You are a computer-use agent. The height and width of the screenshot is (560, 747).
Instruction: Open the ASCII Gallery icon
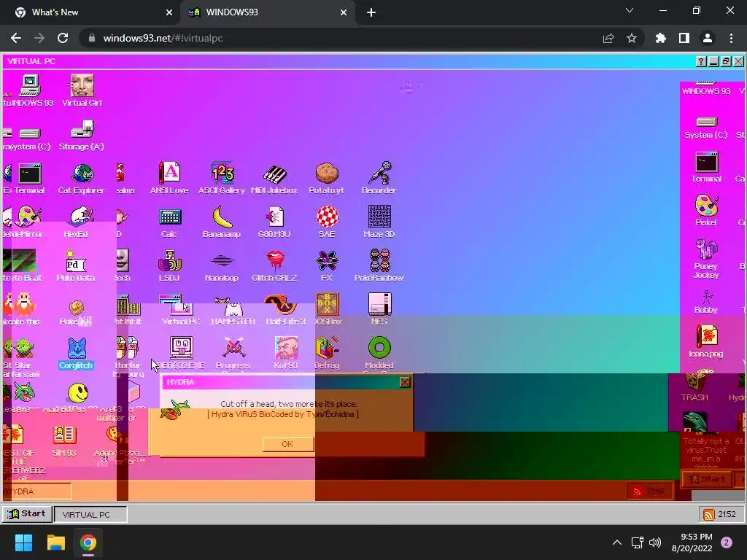pos(222,179)
